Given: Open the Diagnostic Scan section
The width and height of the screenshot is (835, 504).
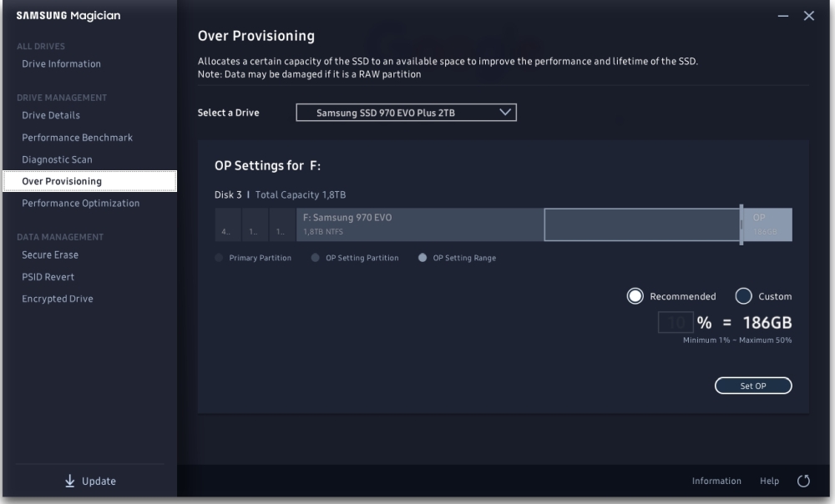Looking at the screenshot, I should click(x=57, y=159).
